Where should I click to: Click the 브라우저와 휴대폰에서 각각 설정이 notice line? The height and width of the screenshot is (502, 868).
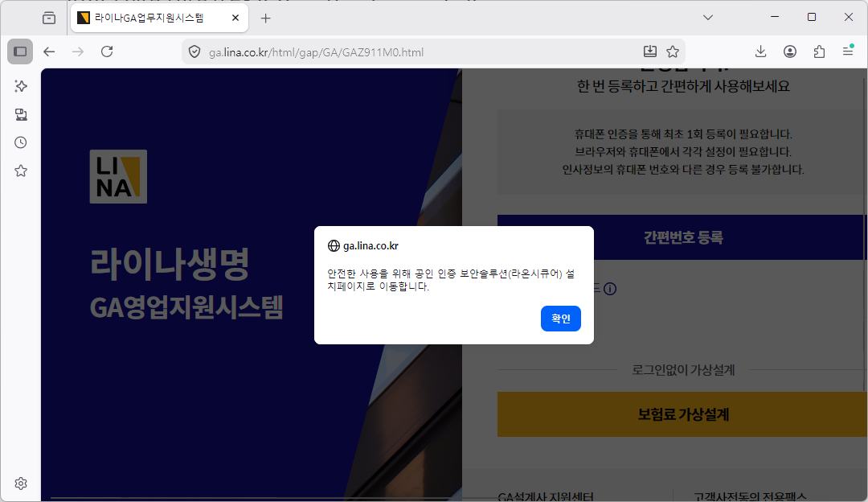coord(683,152)
